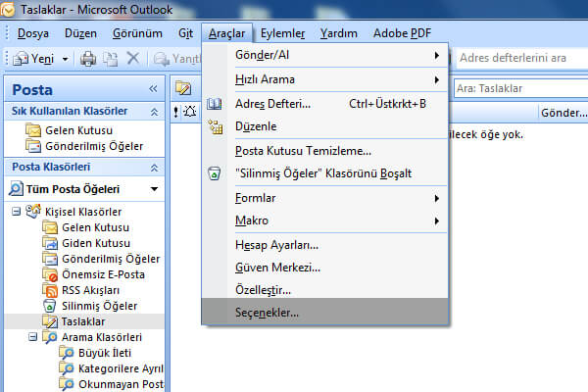Click the Address Book icon in menu
This screenshot has height=392, width=588.
[214, 104]
